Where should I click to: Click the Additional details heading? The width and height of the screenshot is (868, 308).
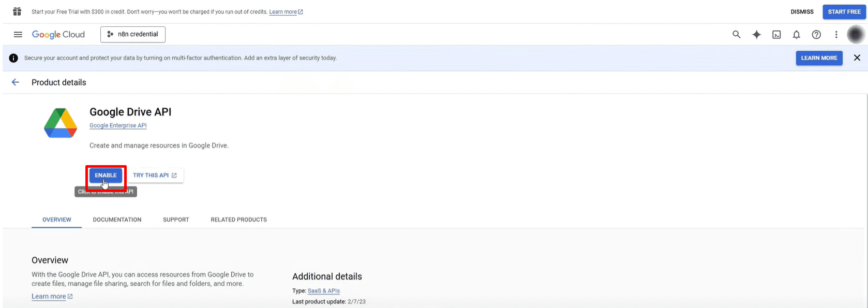(327, 276)
